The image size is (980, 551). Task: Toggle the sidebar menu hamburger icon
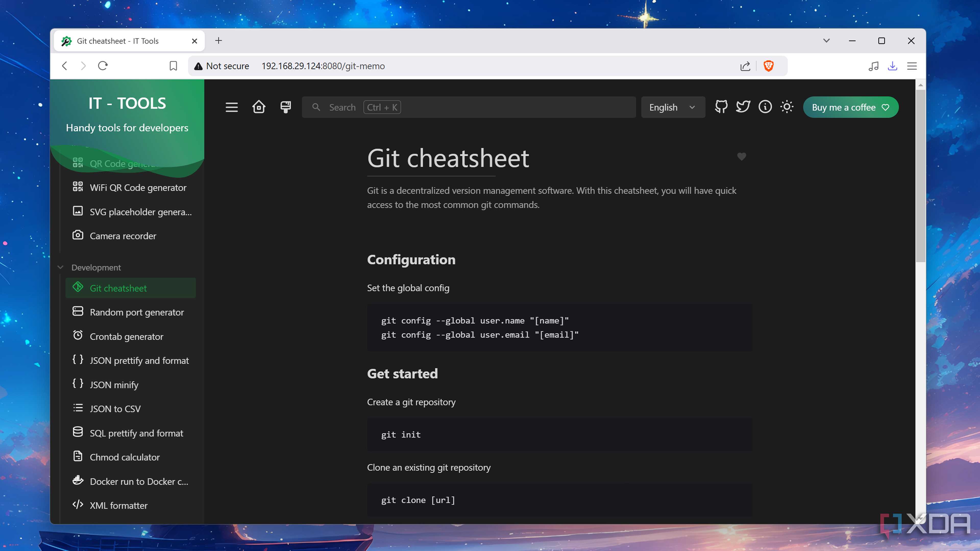click(231, 107)
